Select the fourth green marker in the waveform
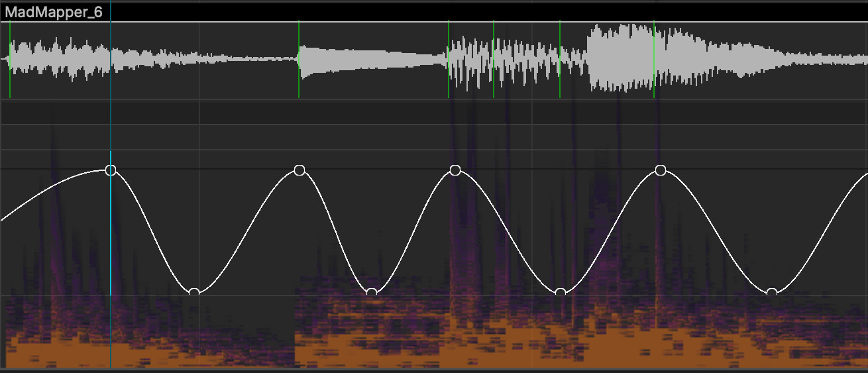Image resolution: width=868 pixels, height=373 pixels. pyautogui.click(x=494, y=60)
